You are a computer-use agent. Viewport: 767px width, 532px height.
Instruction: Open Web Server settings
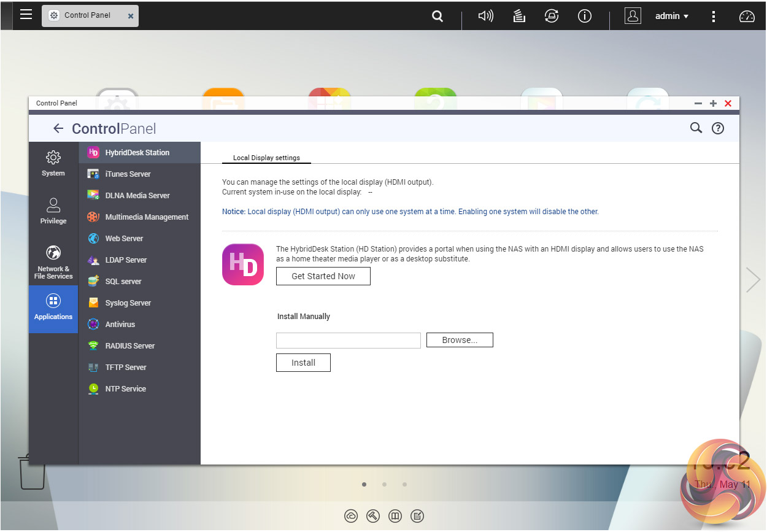tap(140, 239)
